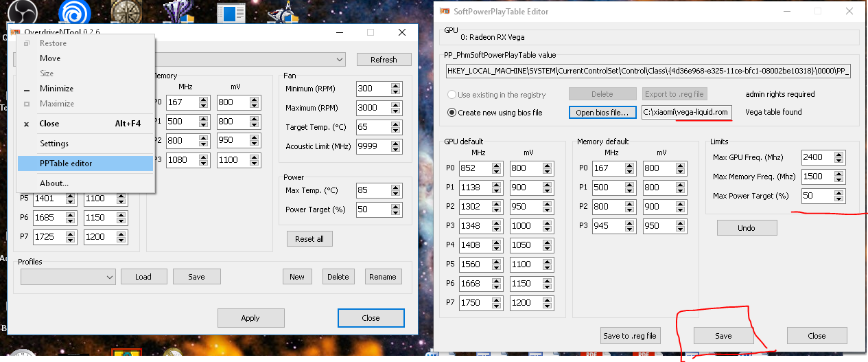This screenshot has height=362, width=868.
Task: Click the 'Vega table found' status text
Action: point(773,112)
